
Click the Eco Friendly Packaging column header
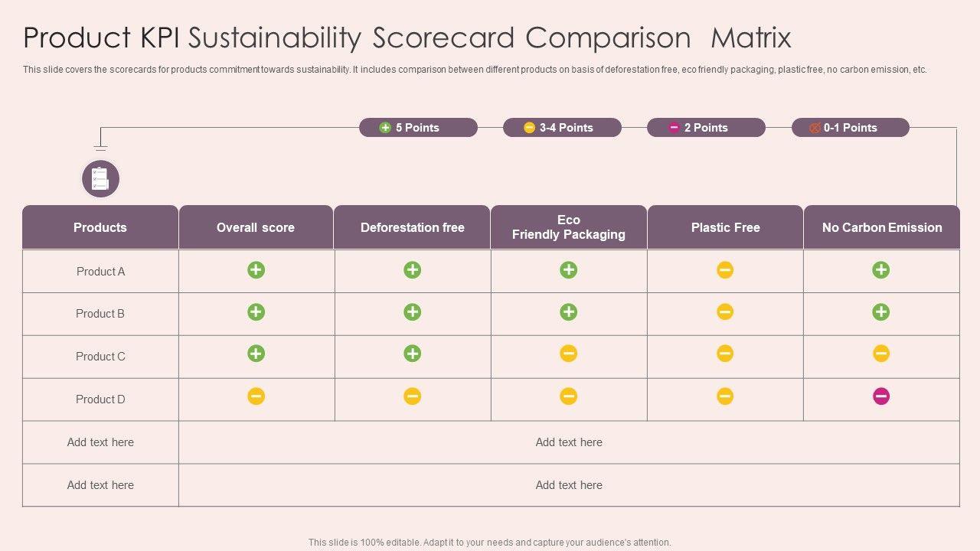(568, 227)
